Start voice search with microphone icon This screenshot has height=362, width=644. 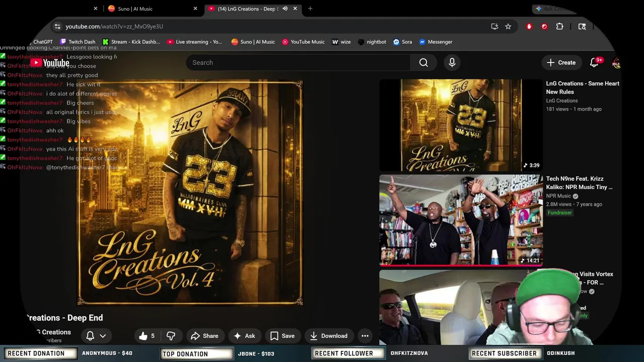[452, 62]
